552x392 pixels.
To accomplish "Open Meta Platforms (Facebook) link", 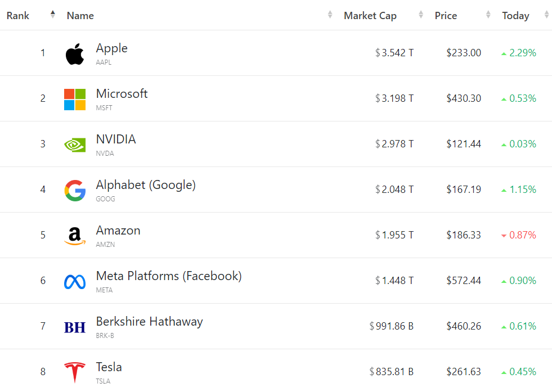I will pyautogui.click(x=169, y=276).
